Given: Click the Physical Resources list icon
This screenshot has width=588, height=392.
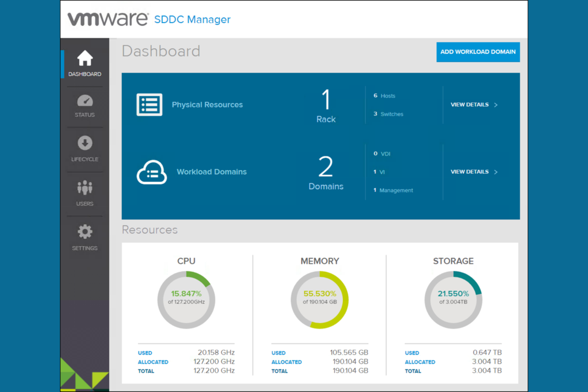Looking at the screenshot, I should tap(149, 104).
